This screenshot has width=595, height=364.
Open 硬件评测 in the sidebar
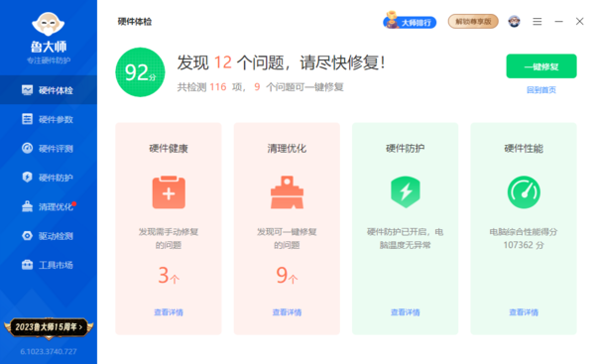click(49, 149)
